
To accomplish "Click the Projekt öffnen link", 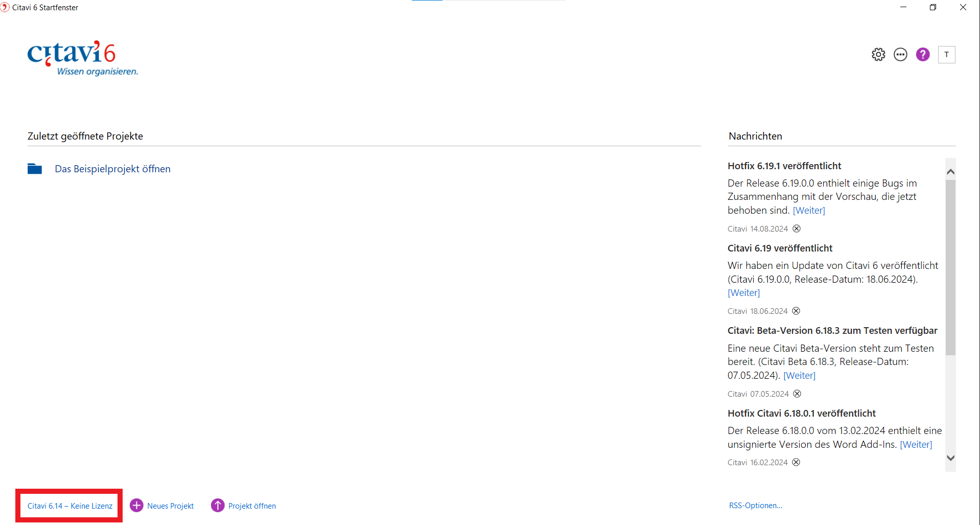I will point(252,506).
